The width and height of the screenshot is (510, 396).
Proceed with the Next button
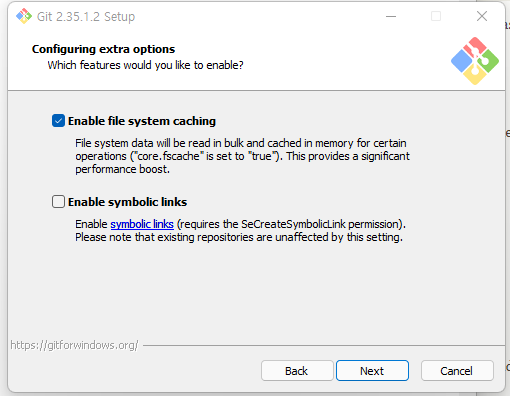point(372,370)
